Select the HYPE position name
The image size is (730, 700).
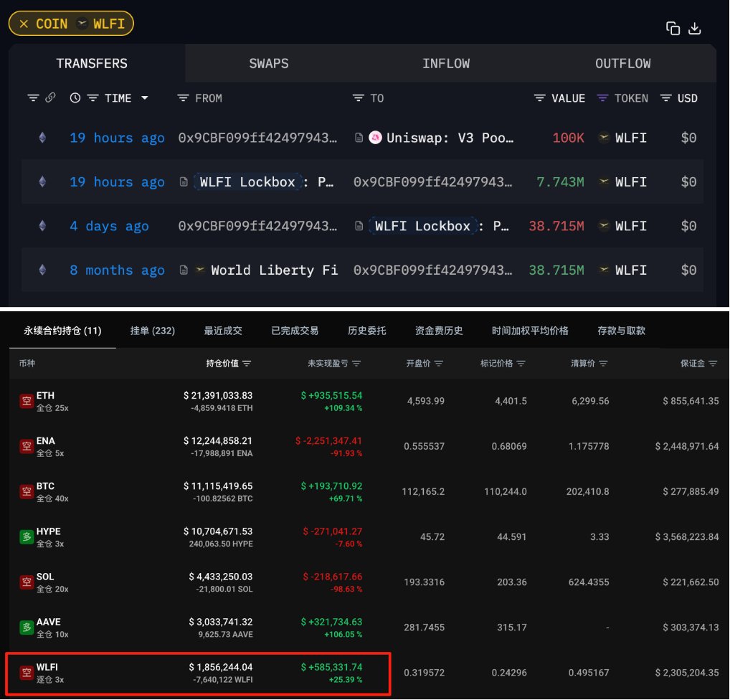49,531
